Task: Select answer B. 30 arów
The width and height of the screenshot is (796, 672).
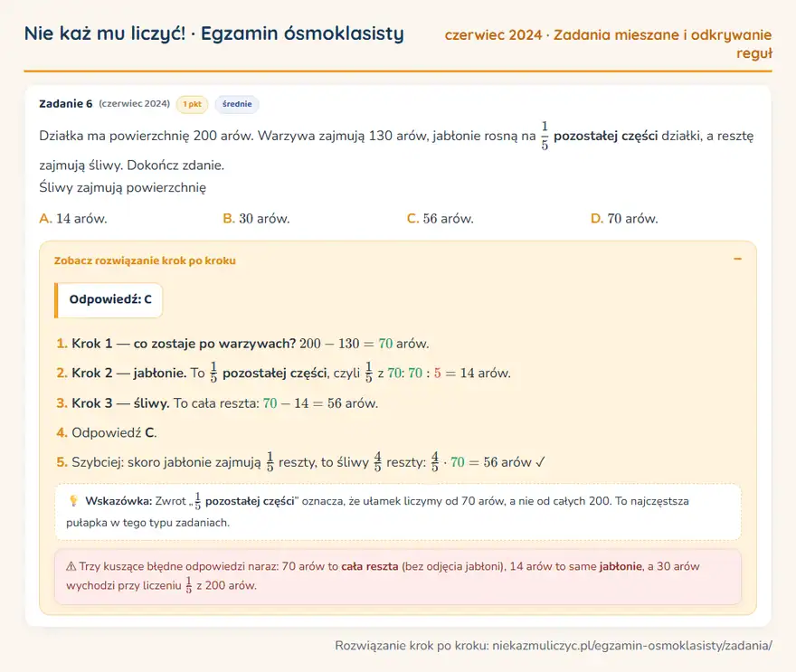Action: [x=256, y=219]
